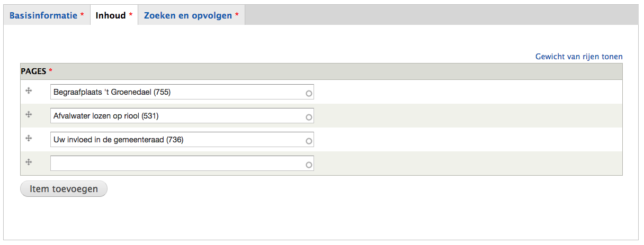644x245 pixels.
Task: Grab the handle for Uw invloed row
Action: tap(29, 138)
